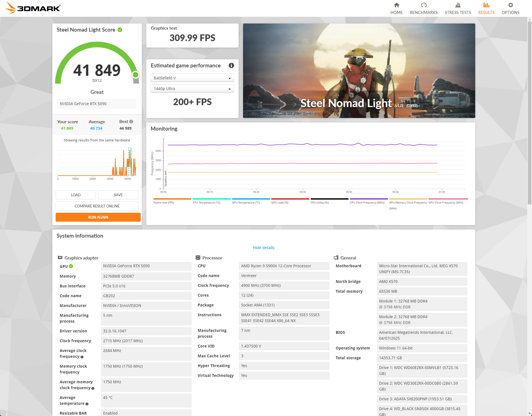The height and width of the screenshot is (416, 532).
Task: Open the Home tab
Action: click(x=396, y=8)
